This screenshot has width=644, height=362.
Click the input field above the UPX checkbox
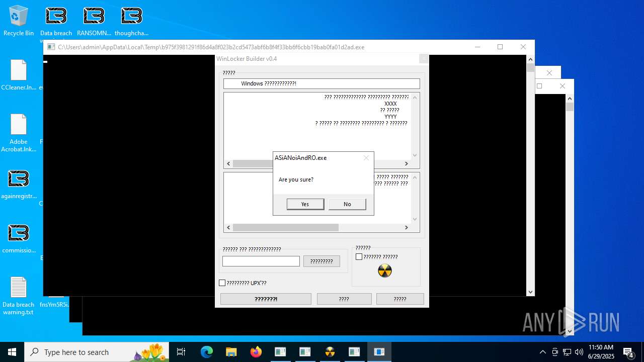pos(261,261)
